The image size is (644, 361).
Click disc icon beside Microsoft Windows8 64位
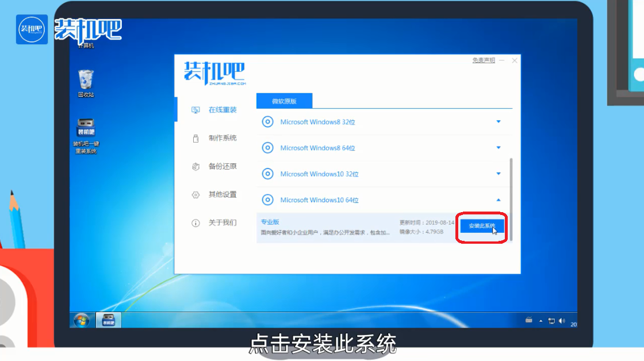click(267, 147)
